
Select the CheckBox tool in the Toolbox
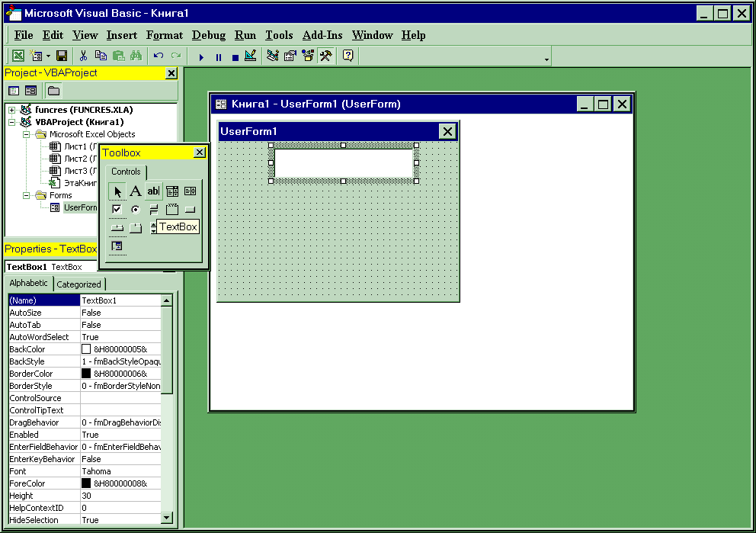(x=117, y=210)
